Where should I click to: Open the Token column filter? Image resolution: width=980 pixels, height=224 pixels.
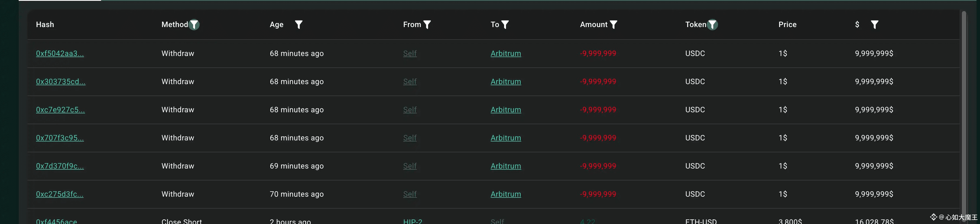click(712, 25)
